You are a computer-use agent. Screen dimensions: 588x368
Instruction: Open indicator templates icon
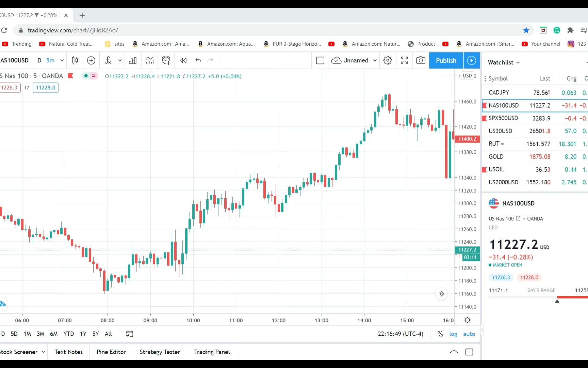150,60
